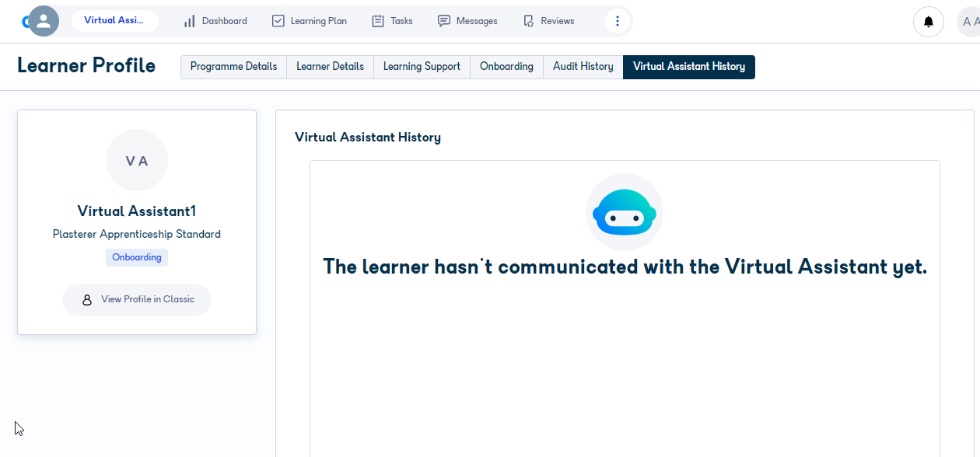Click the blue robot assistant icon
The width and height of the screenshot is (980, 457).
[625, 212]
